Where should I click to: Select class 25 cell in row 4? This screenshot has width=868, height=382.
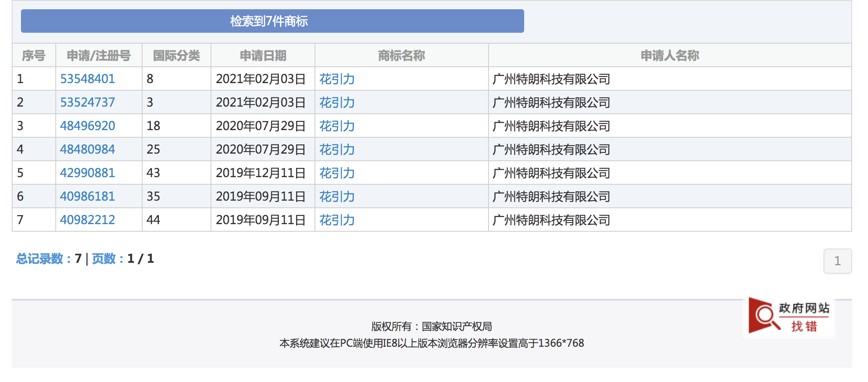pyautogui.click(x=177, y=149)
